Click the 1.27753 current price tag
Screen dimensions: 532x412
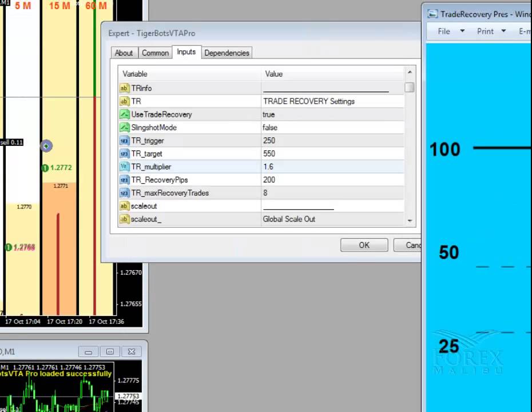point(128,396)
